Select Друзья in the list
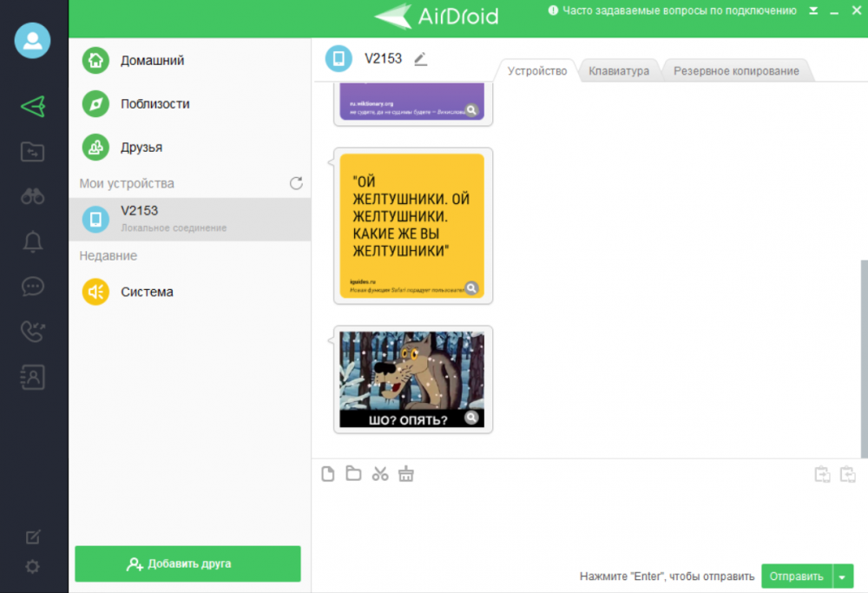868x593 pixels. point(190,148)
